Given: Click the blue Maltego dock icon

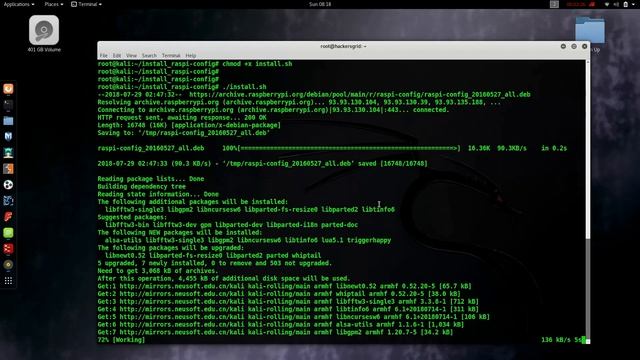Looking at the screenshot, I should click(8, 200).
